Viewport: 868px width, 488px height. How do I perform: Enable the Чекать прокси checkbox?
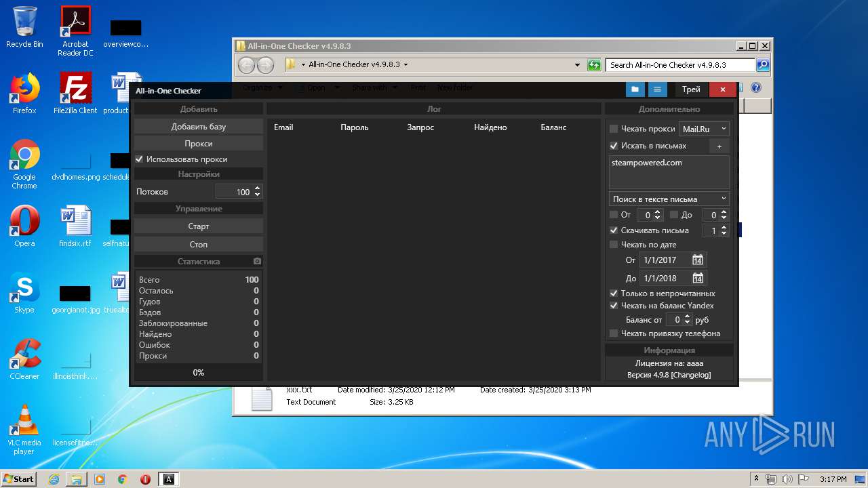[614, 129]
